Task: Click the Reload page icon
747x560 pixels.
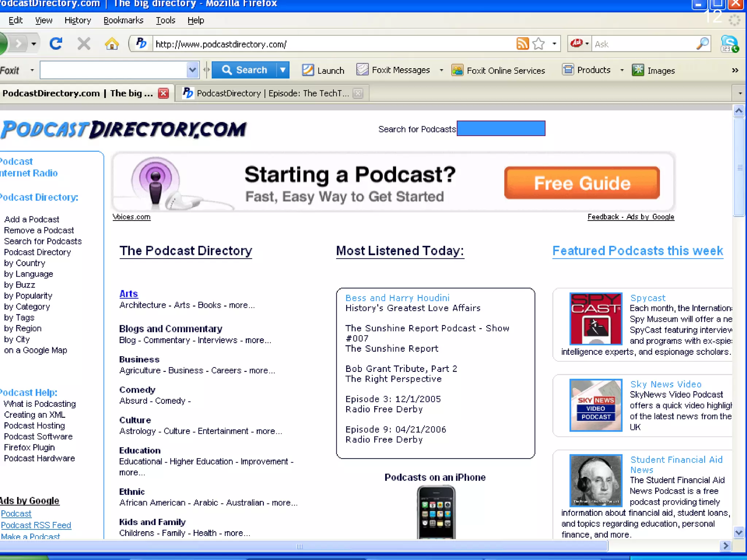Action: click(56, 44)
